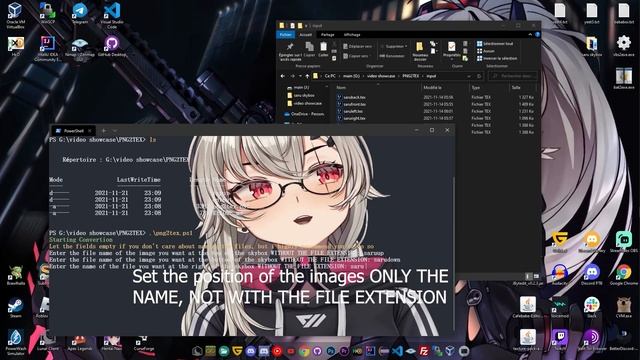This screenshot has width=640, height=360.
Task: Click 'Copier vers' in Explorer ribbon
Action: [356, 56]
